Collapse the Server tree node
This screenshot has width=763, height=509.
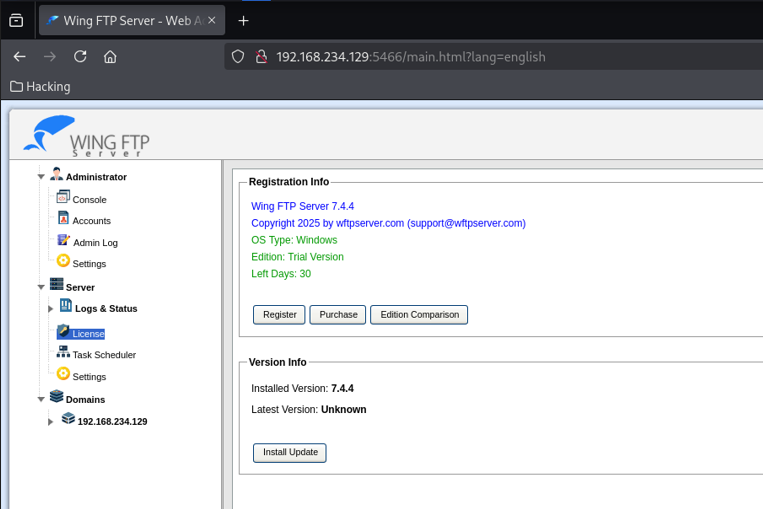(41, 287)
